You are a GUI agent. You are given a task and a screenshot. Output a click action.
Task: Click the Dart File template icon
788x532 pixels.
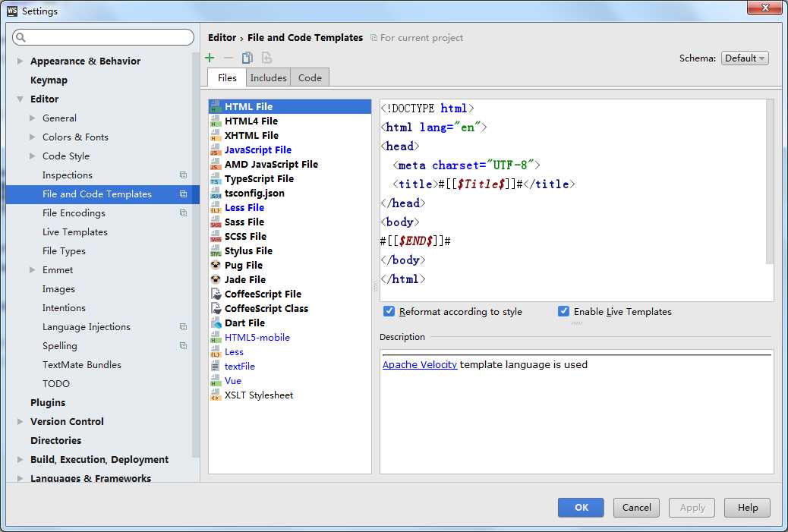click(x=216, y=323)
